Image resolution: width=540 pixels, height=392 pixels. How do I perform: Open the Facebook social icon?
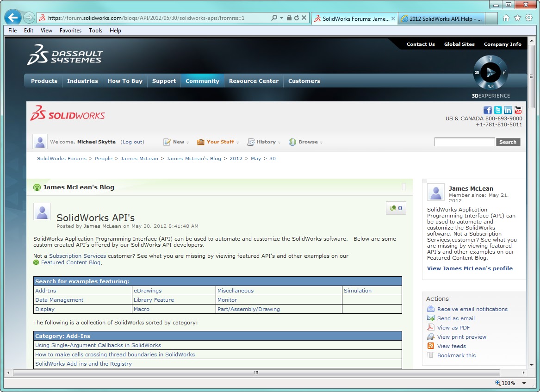point(488,110)
